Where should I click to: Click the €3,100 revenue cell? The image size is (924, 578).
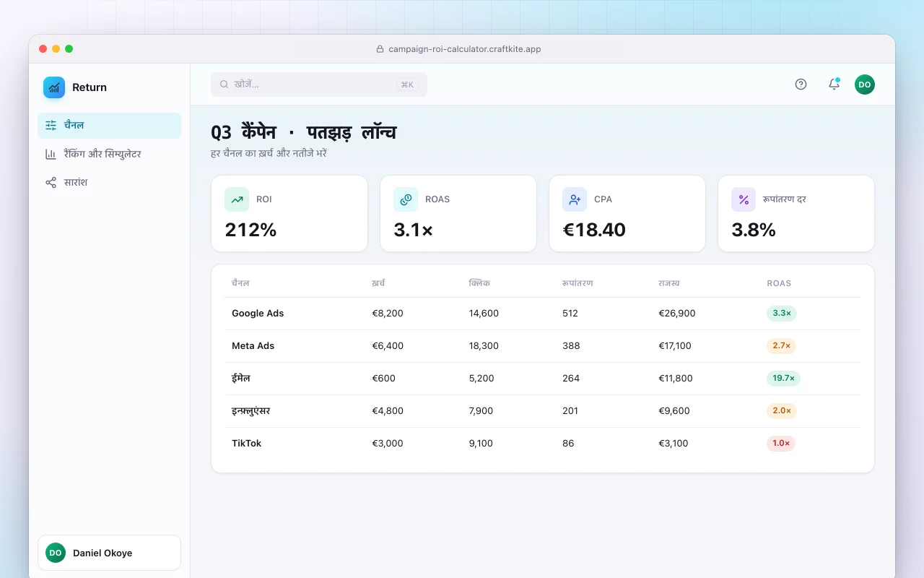pyautogui.click(x=674, y=444)
